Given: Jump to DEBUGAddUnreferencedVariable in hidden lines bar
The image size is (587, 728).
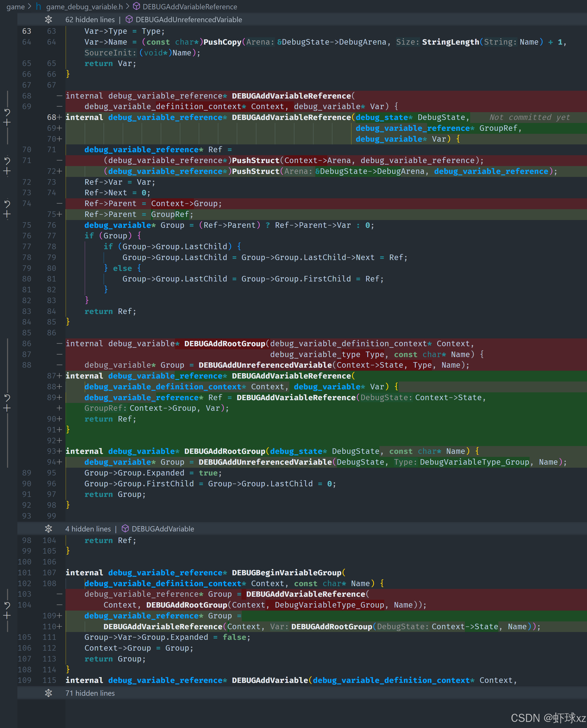Looking at the screenshot, I should 188,20.
